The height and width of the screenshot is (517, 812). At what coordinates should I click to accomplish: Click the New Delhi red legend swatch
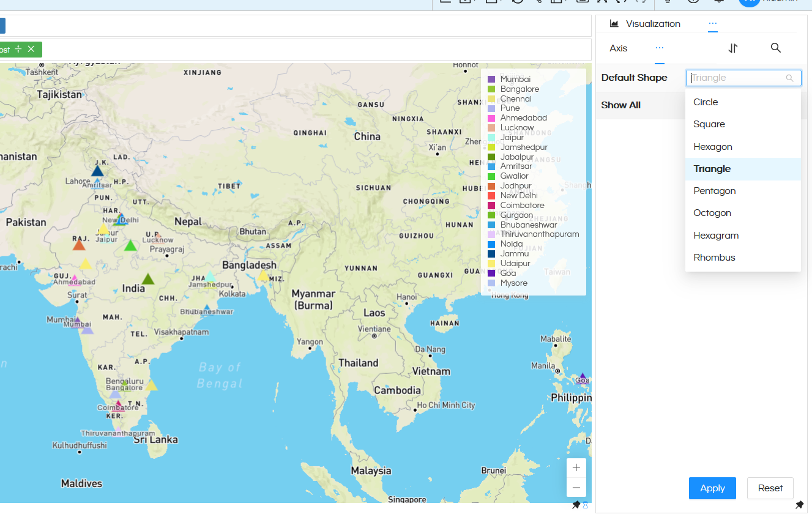(491, 196)
